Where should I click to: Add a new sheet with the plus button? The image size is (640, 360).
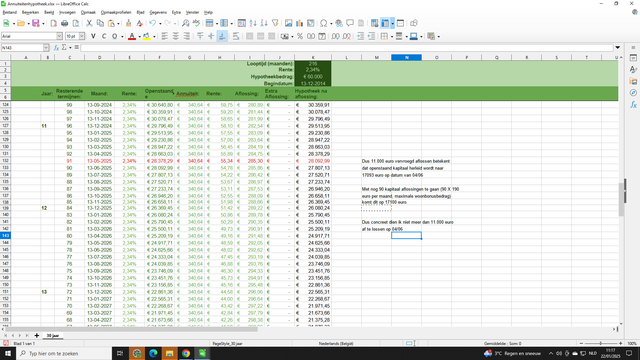click(x=36, y=336)
